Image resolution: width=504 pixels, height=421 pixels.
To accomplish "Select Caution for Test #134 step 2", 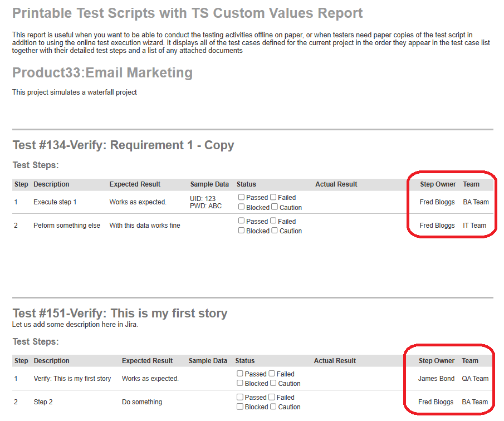I will click(x=275, y=231).
